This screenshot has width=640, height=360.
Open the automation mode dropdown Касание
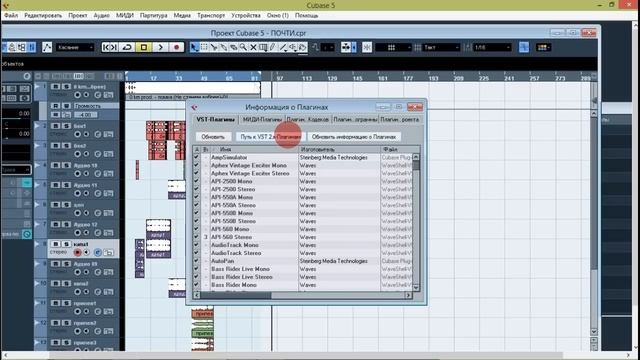75,47
